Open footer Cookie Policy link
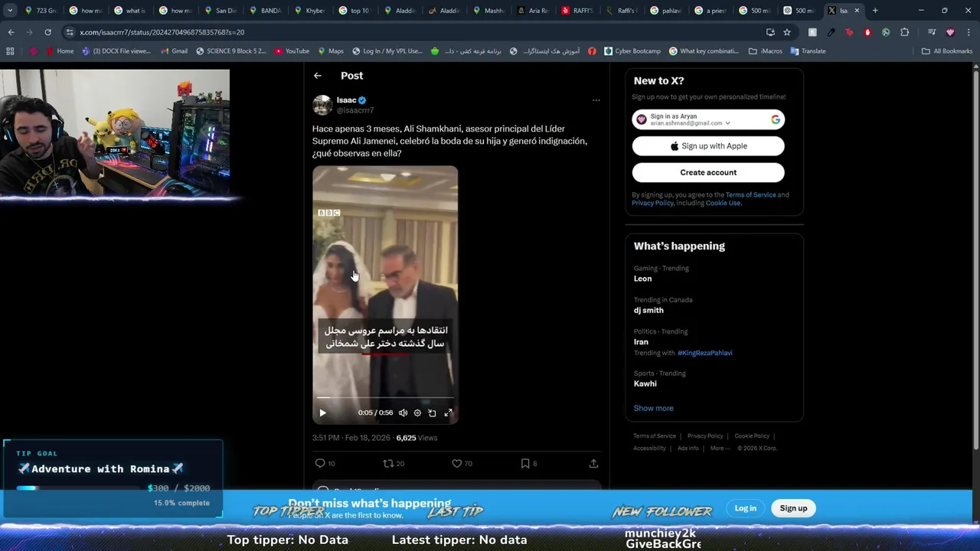 pyautogui.click(x=752, y=436)
